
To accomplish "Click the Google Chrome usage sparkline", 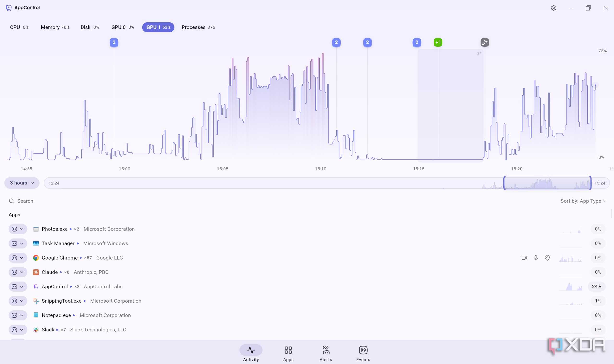I will pyautogui.click(x=570, y=258).
